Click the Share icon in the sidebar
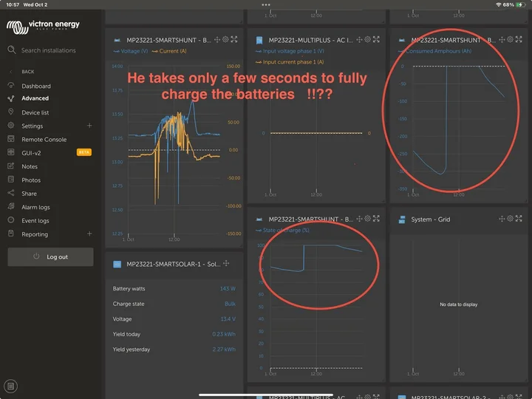The height and width of the screenshot is (399, 532). [11, 193]
